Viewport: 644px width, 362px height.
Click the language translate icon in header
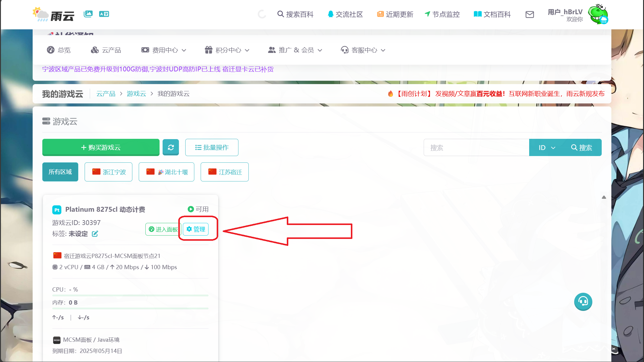[x=104, y=14]
